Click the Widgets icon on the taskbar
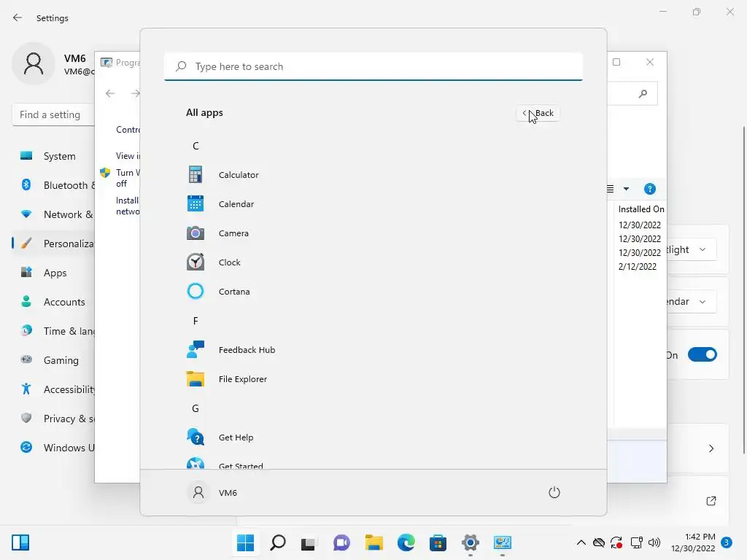747x560 pixels. 20,542
